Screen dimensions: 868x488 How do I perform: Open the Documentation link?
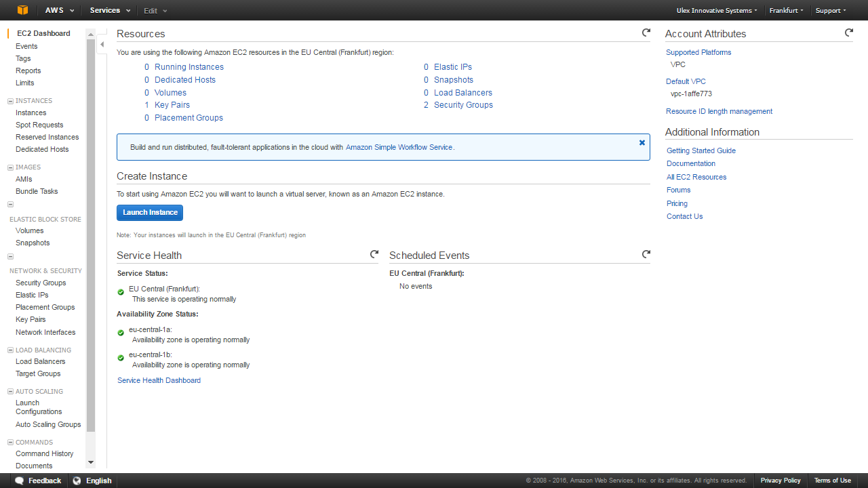point(691,163)
